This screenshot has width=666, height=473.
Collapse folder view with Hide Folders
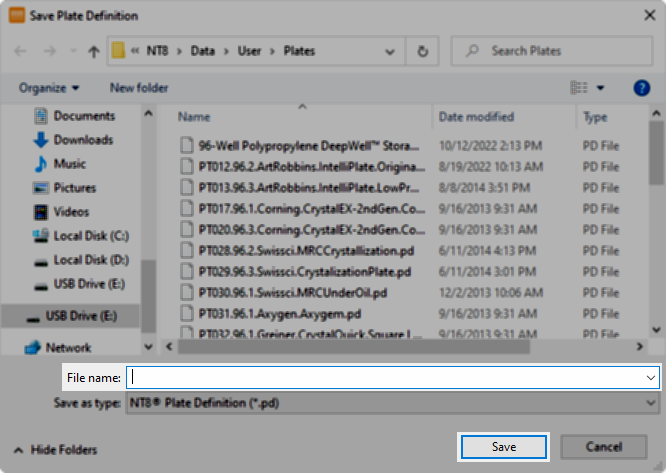[56, 449]
